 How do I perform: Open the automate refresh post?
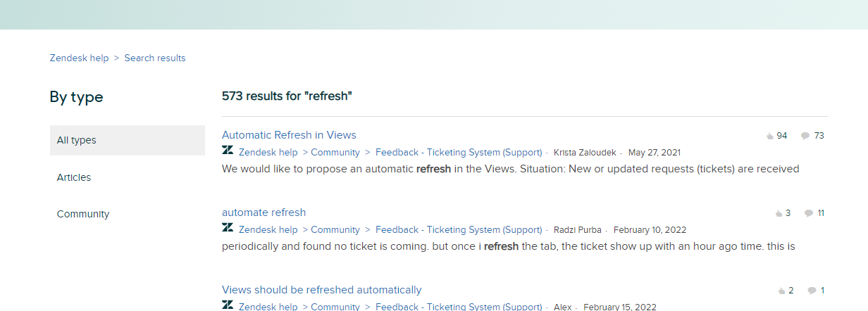tap(263, 212)
